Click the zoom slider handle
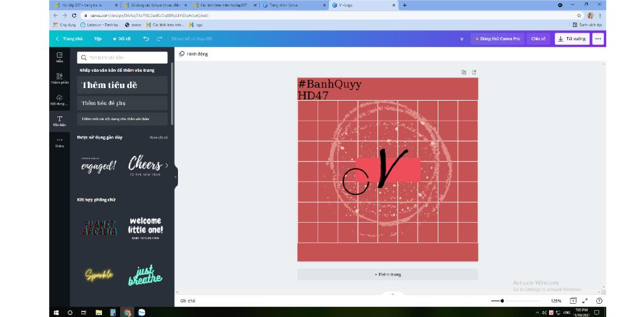 pyautogui.click(x=502, y=301)
